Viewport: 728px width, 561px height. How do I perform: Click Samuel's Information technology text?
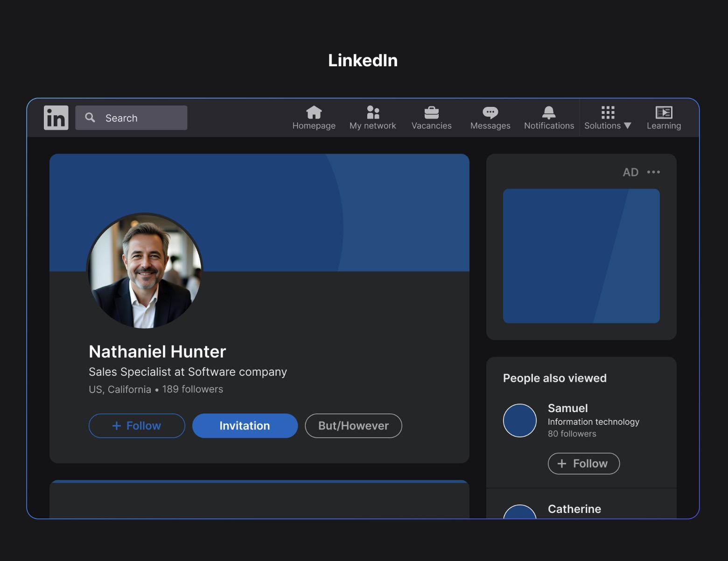click(x=594, y=422)
